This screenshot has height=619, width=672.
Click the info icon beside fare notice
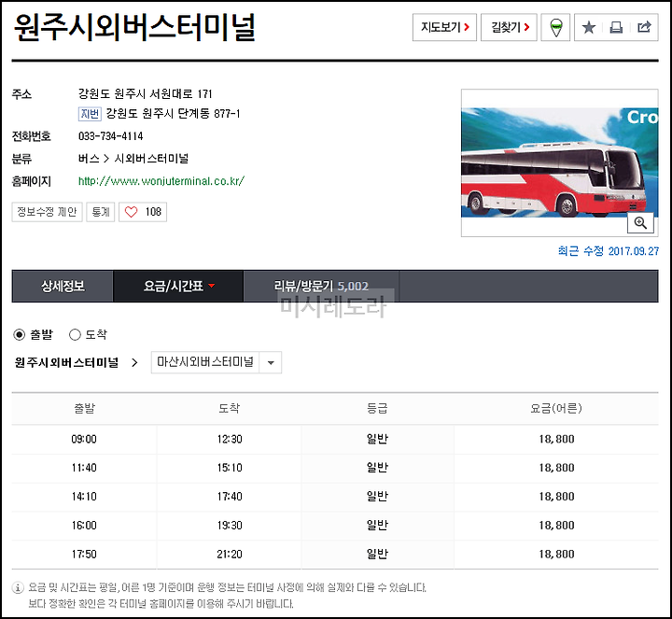tap(18, 587)
